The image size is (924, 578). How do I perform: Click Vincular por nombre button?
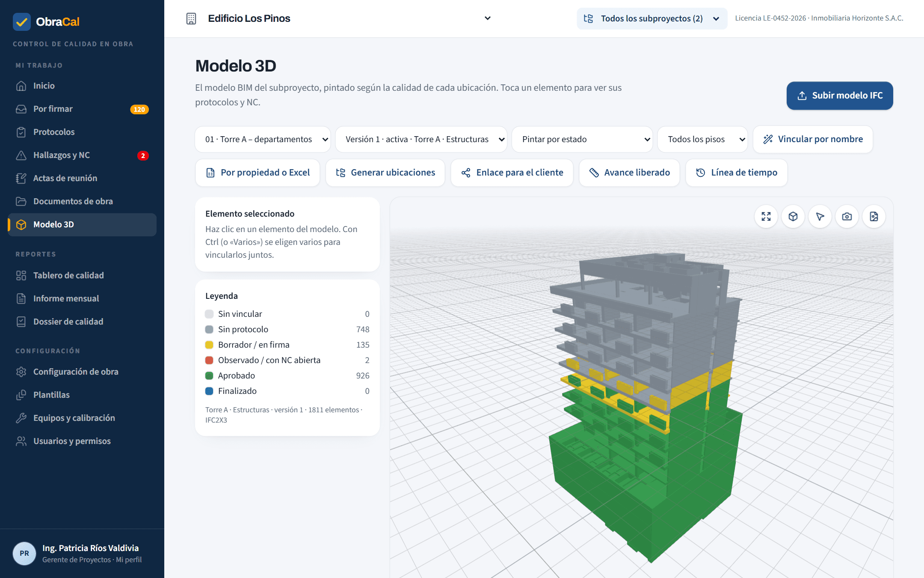coord(813,139)
